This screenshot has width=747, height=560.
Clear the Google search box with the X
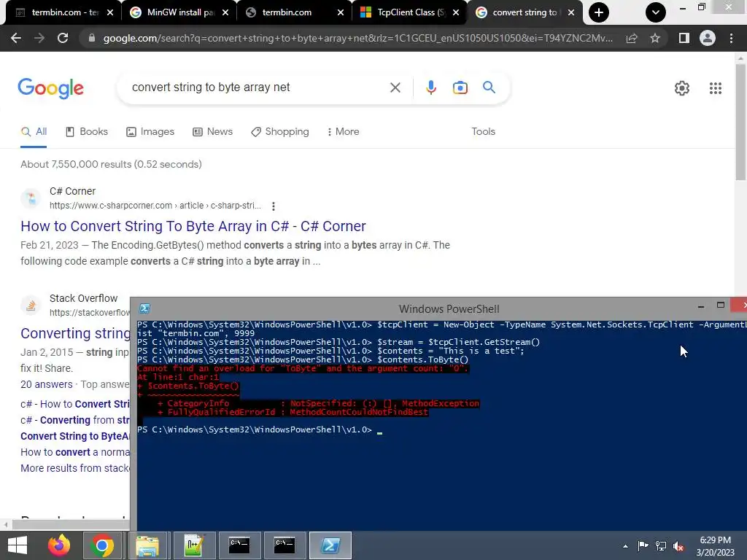(395, 87)
